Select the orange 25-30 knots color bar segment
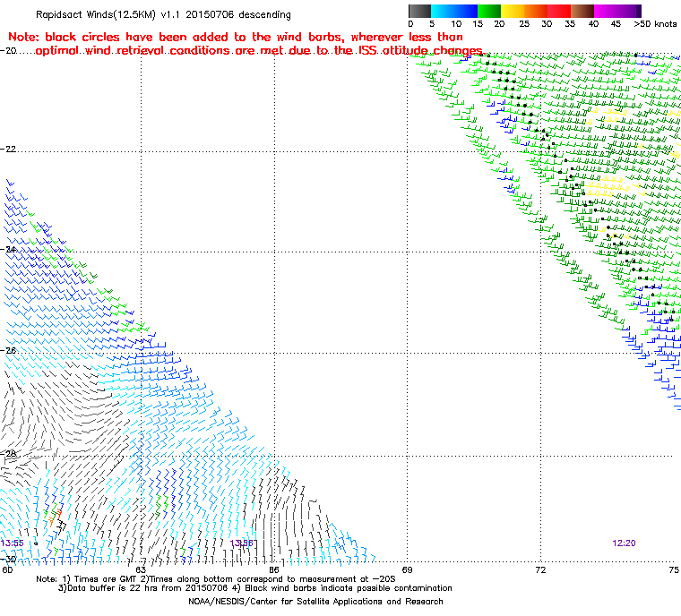 [x=536, y=11]
